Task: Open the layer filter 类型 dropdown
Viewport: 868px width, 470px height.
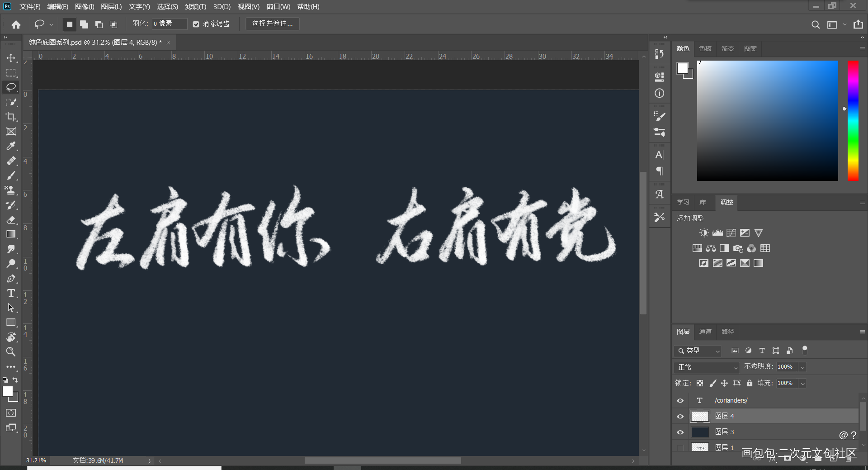Action: pos(698,351)
